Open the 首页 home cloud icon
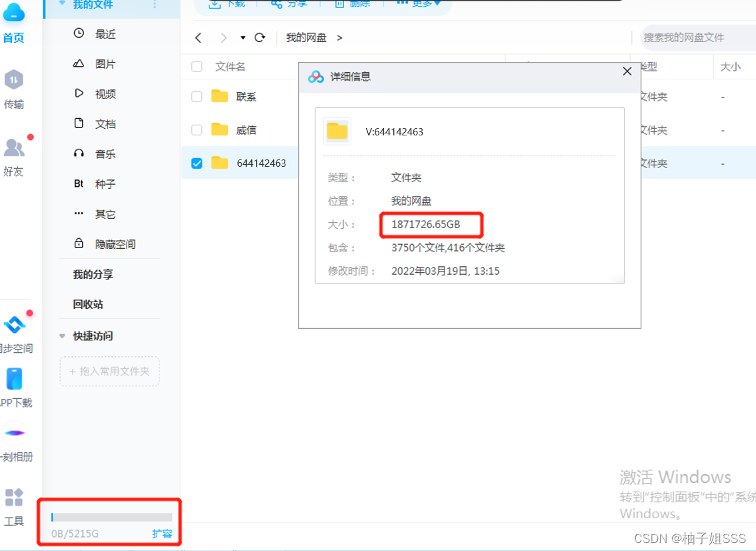 13,13
